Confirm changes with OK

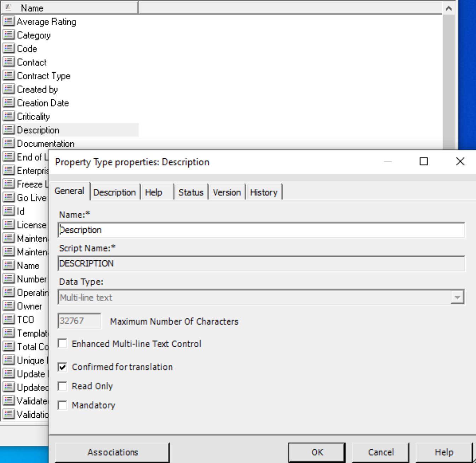(317, 452)
